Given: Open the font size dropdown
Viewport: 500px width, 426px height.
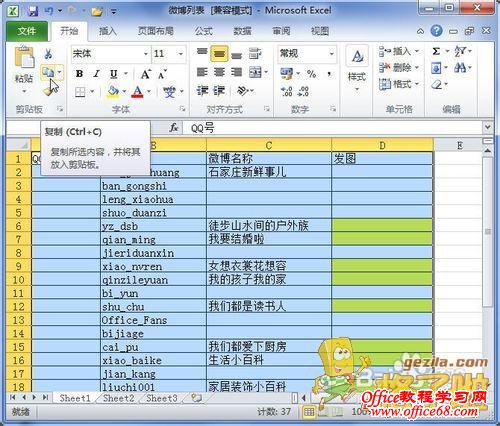Looking at the screenshot, I should (x=181, y=54).
